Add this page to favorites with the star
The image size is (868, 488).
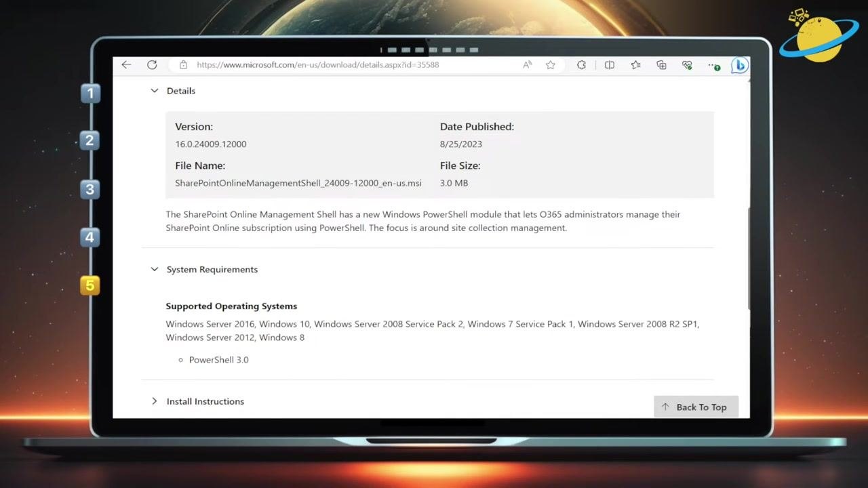[x=551, y=65]
